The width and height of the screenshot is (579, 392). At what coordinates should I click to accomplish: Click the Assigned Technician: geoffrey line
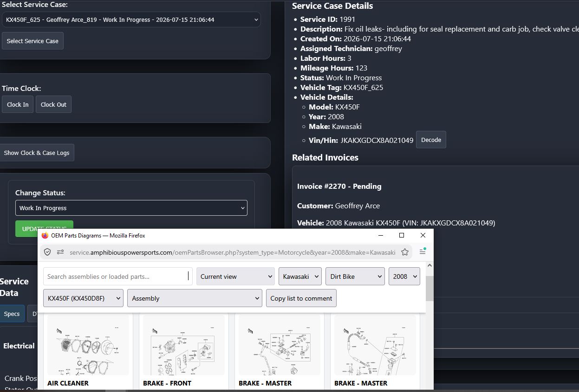351,48
